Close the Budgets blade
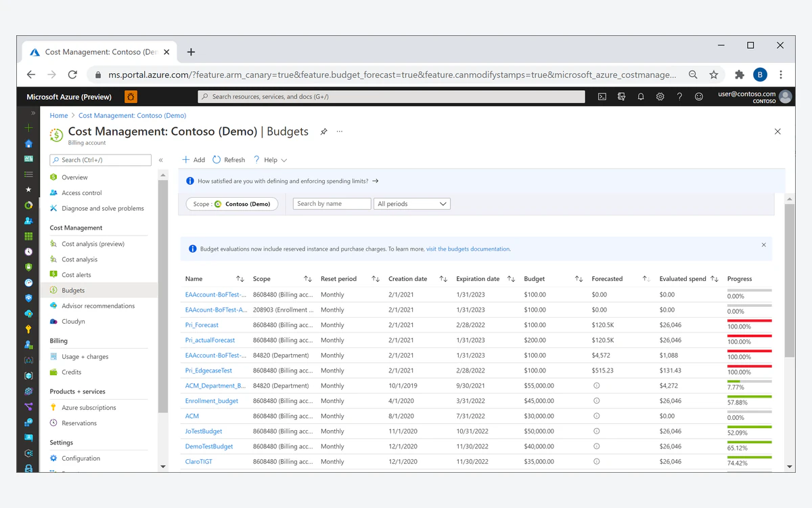812x508 pixels. [777, 131]
